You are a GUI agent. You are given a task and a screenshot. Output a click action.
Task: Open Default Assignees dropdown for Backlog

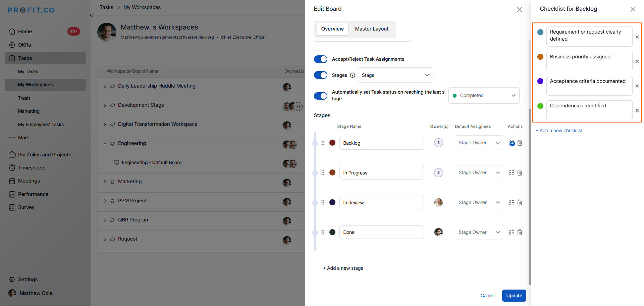[479, 143]
